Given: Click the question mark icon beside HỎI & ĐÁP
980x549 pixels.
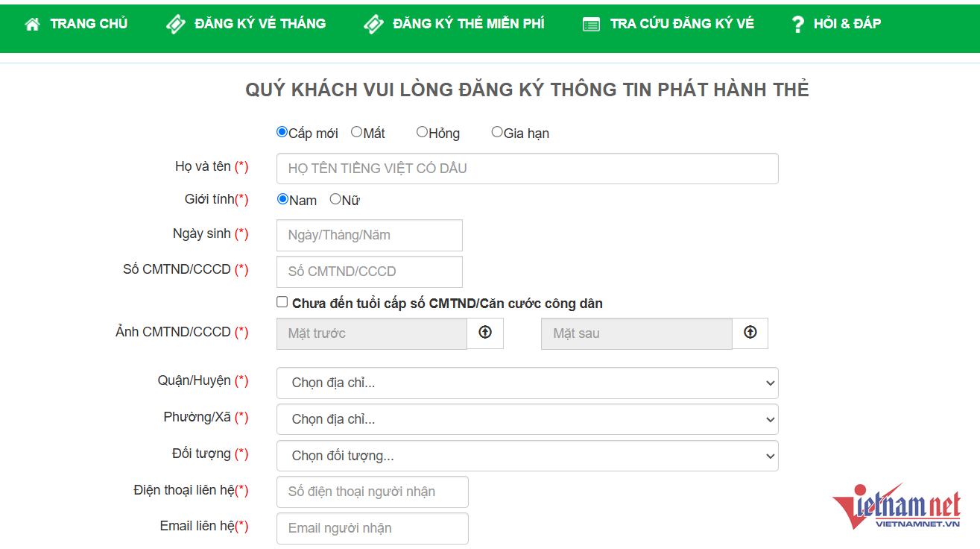Looking at the screenshot, I should click(x=797, y=23).
